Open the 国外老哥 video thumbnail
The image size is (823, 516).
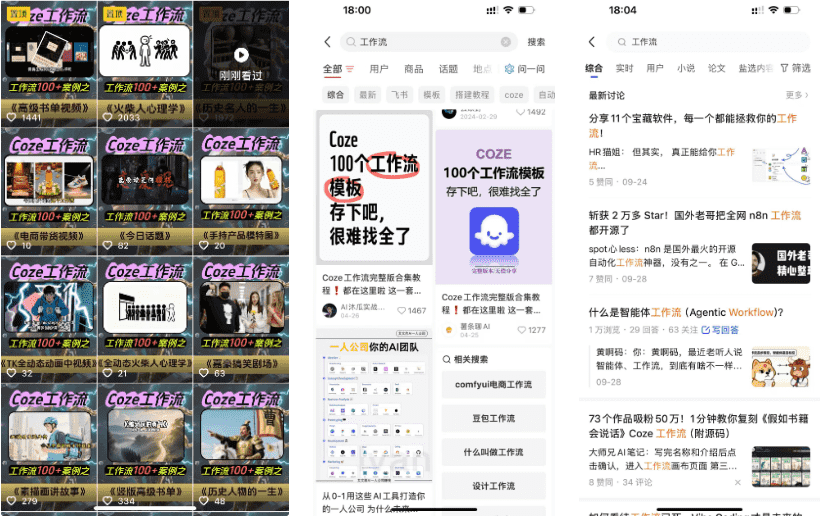pyautogui.click(x=780, y=264)
